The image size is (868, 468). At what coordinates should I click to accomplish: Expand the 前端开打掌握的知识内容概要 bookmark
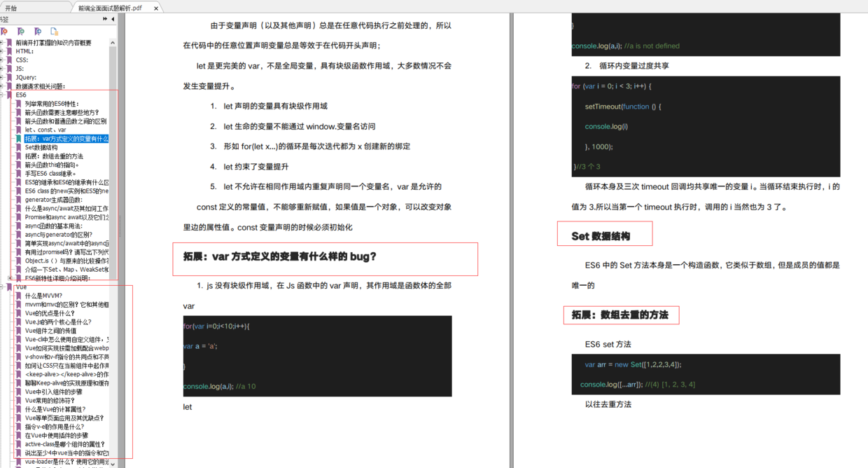[2, 42]
